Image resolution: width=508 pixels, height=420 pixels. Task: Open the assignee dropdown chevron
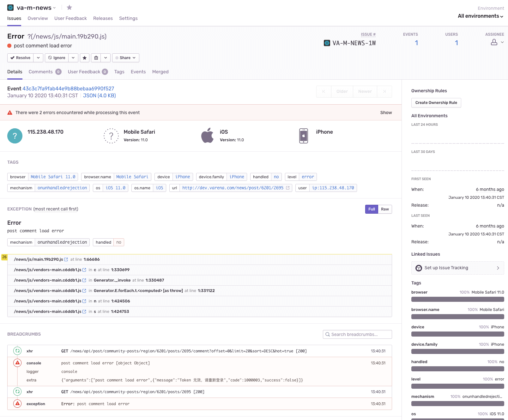click(x=502, y=42)
